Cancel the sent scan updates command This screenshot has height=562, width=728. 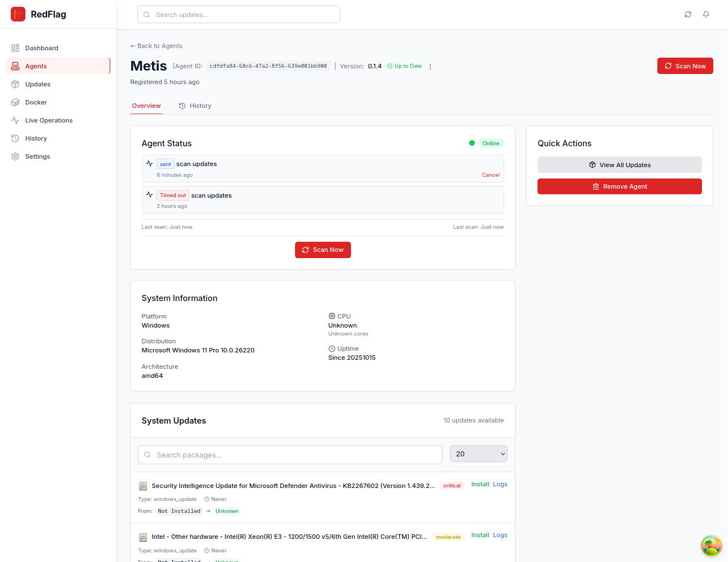(491, 175)
